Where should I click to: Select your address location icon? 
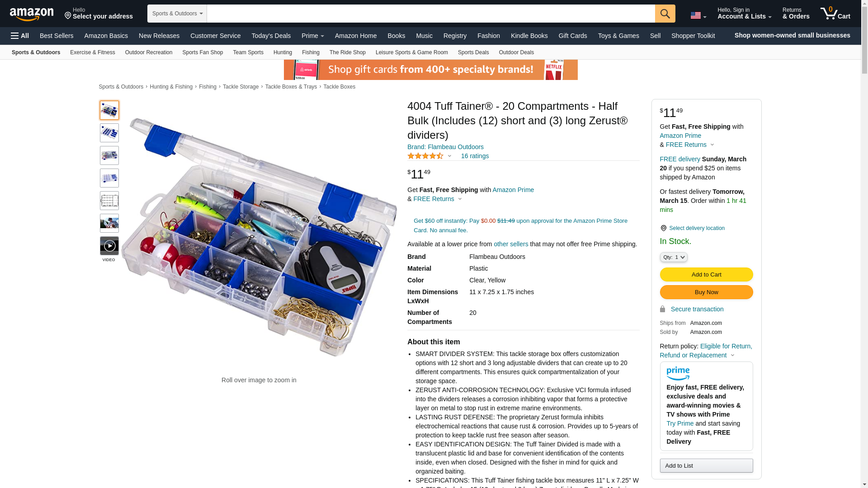tap(68, 16)
